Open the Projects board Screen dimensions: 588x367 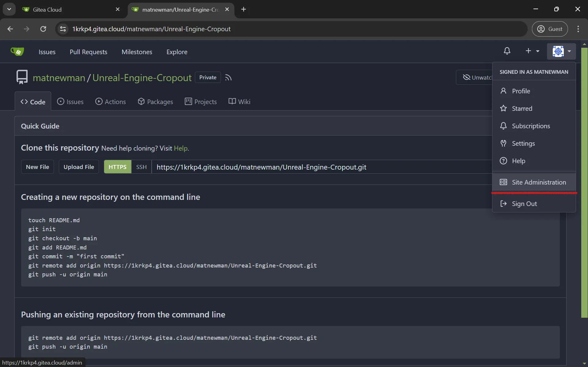pos(201,102)
